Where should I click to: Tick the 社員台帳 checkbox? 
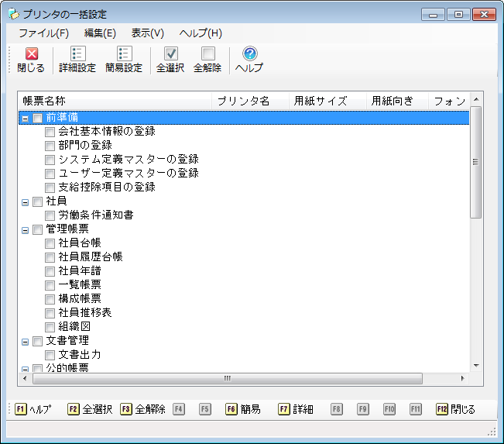50,243
